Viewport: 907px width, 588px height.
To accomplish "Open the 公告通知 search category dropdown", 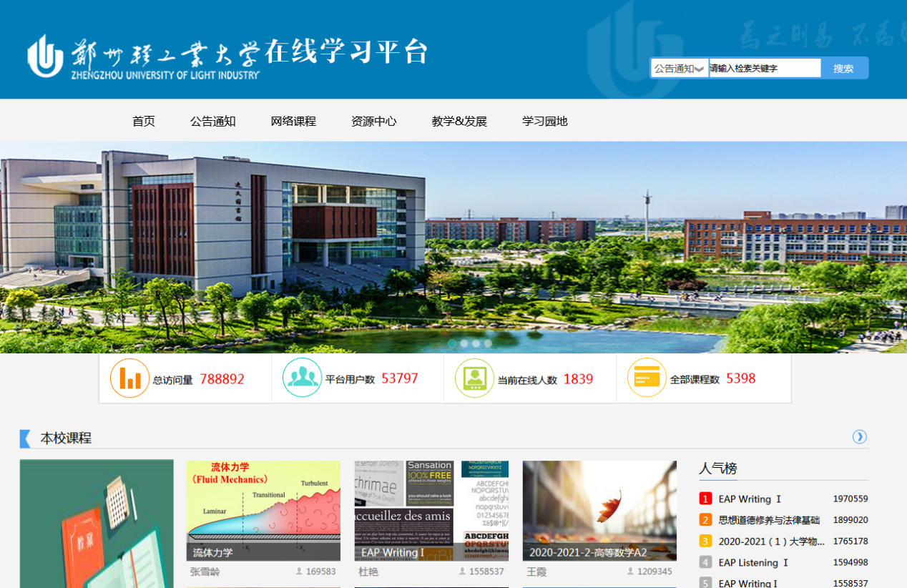I will pos(679,69).
